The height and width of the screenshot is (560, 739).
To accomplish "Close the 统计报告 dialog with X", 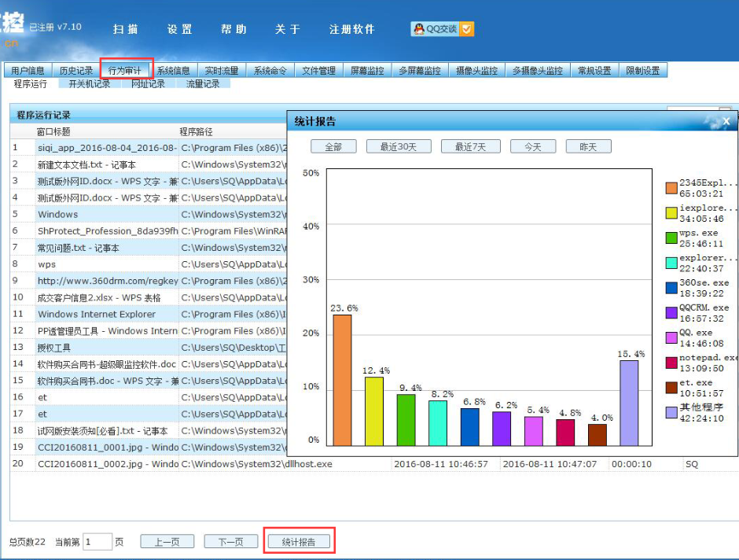I will [726, 122].
